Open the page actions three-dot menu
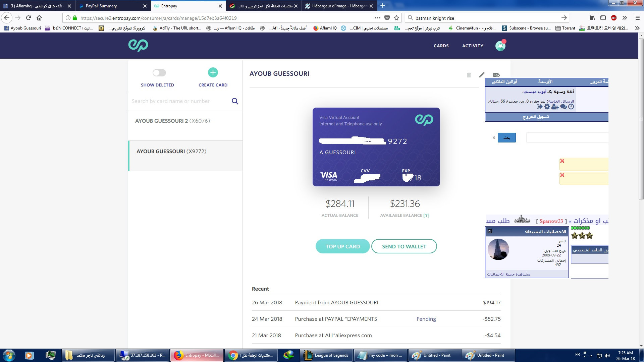Screen dimensions: 644x362 [x=377, y=18]
